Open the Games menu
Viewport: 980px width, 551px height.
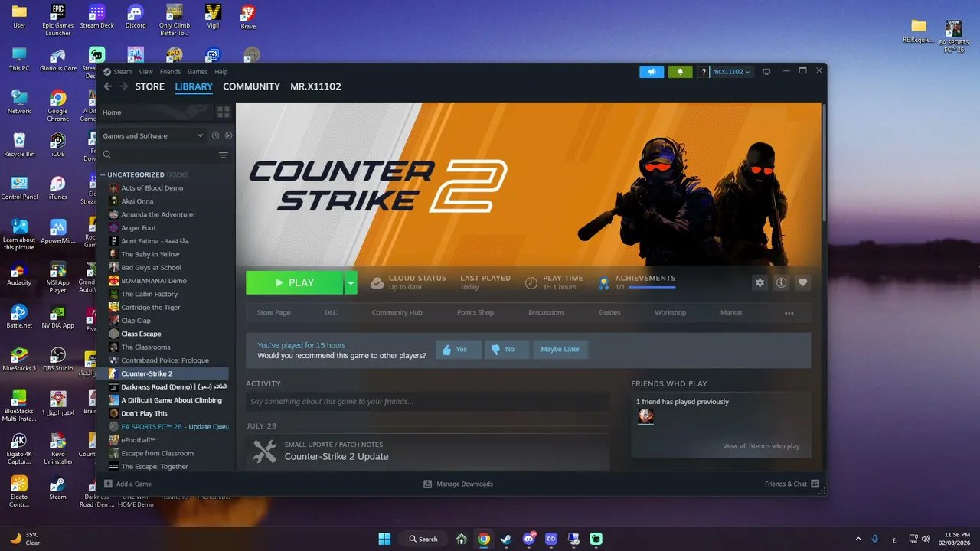(x=198, y=72)
